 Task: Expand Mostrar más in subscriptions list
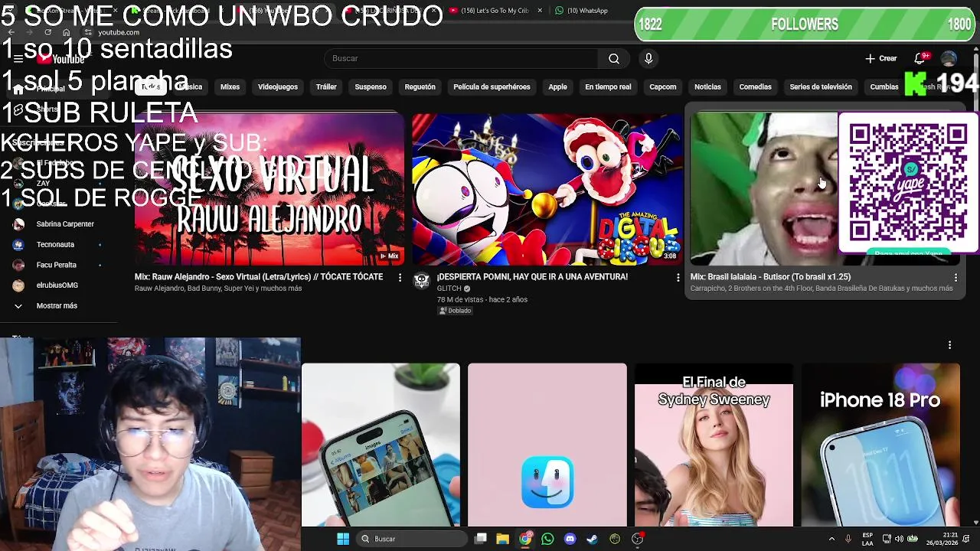[58, 305]
